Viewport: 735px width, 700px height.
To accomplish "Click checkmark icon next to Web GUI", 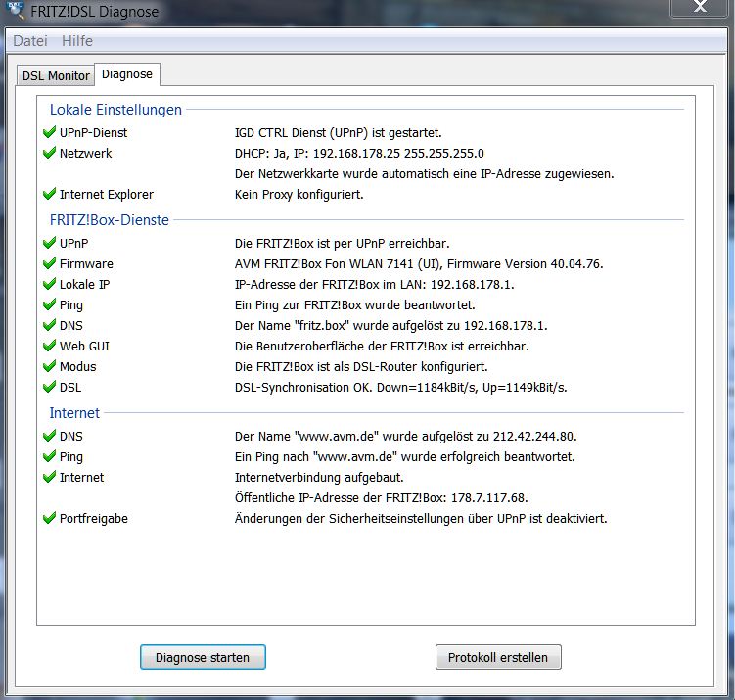I will coord(49,346).
